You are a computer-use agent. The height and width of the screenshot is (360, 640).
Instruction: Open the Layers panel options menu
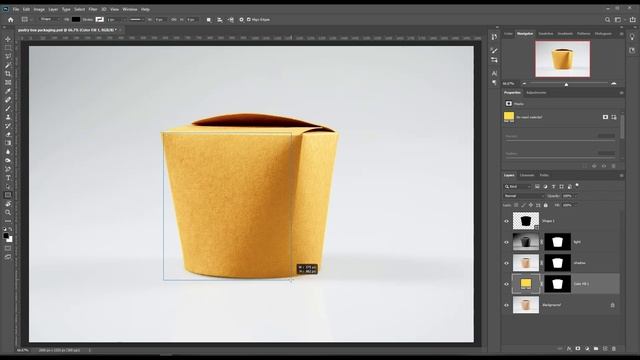[x=621, y=176]
